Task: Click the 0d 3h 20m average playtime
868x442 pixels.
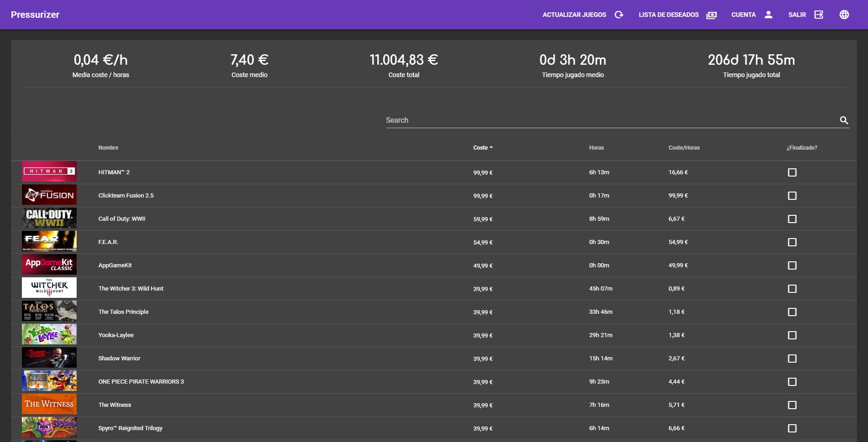Action: 573,60
